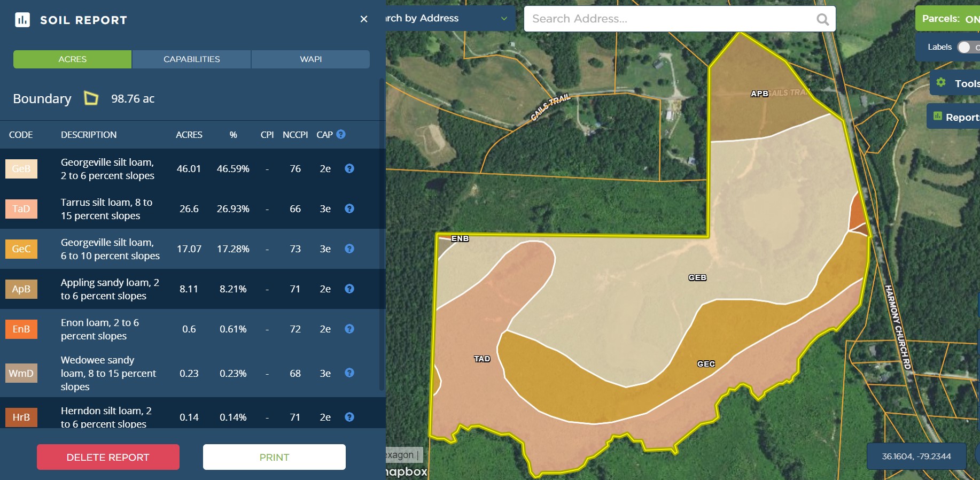Viewport: 980px width, 480px height.
Task: Click the GeC orange color swatch
Action: tap(21, 249)
